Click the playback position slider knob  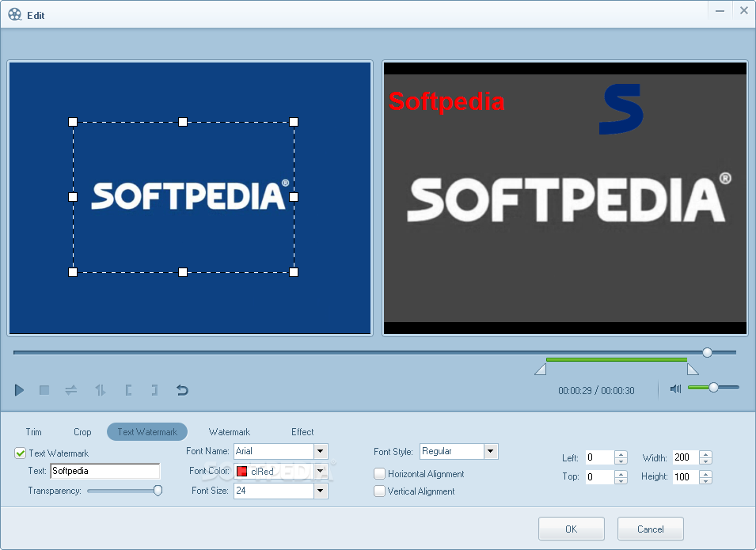pyautogui.click(x=707, y=352)
